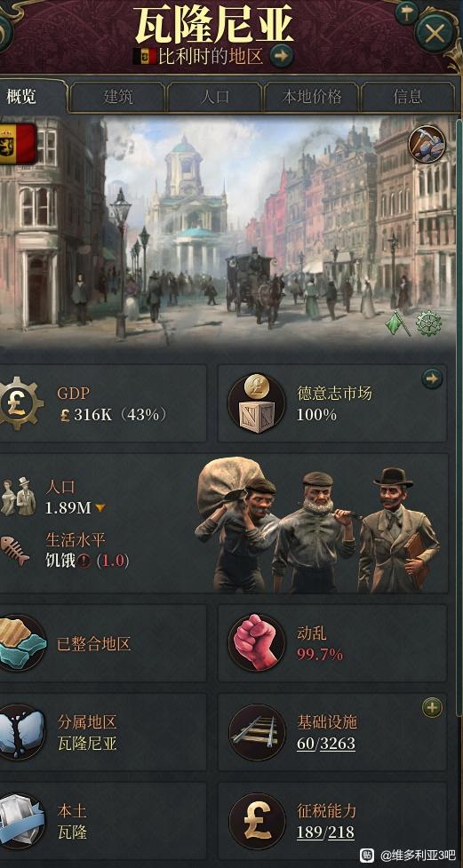This screenshot has width=463, height=868.
Task: Click the fish bone 生活水平 icon
Action: coord(15,550)
